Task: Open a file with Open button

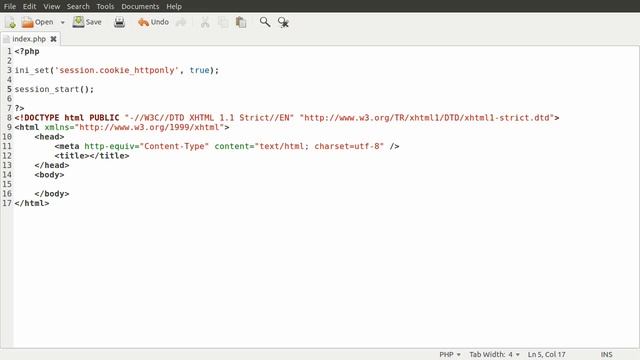Action: (38, 22)
